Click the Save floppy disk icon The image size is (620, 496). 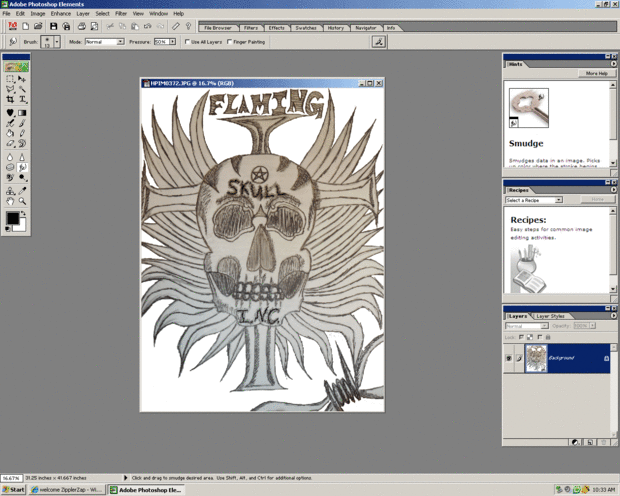(53, 27)
